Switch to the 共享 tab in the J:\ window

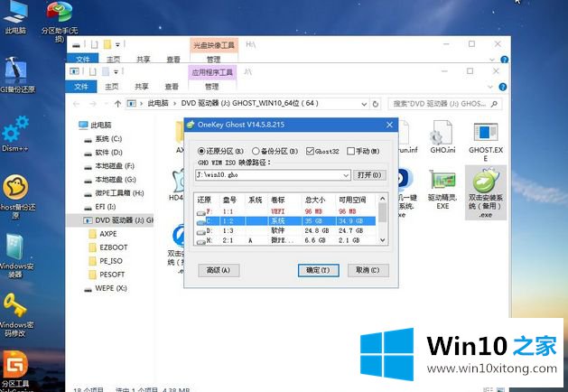(x=141, y=87)
